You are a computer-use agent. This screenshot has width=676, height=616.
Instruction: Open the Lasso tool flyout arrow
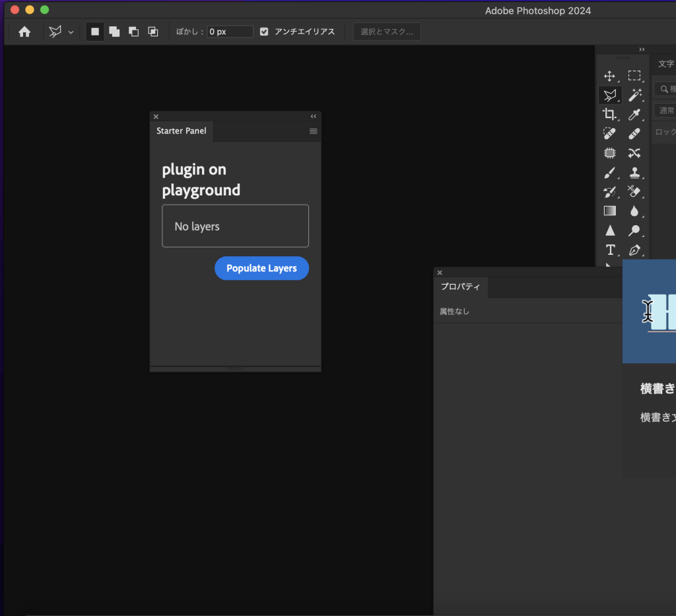[x=71, y=31]
